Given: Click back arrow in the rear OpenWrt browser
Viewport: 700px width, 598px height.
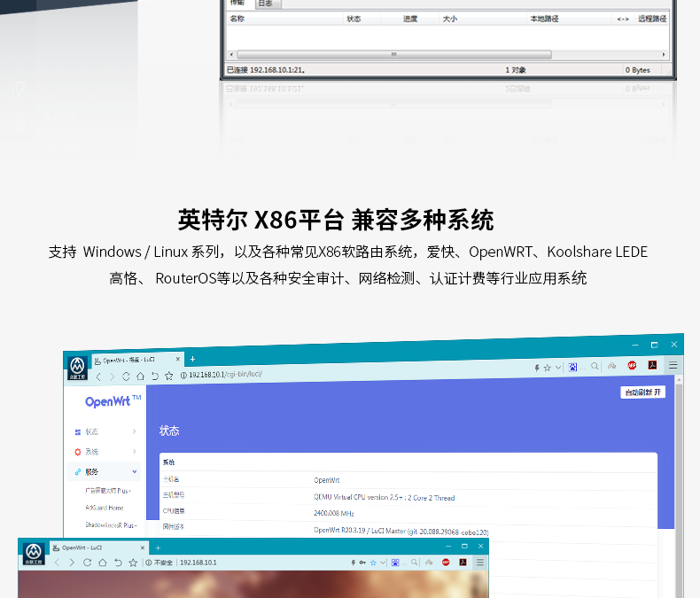Looking at the screenshot, I should click(98, 377).
